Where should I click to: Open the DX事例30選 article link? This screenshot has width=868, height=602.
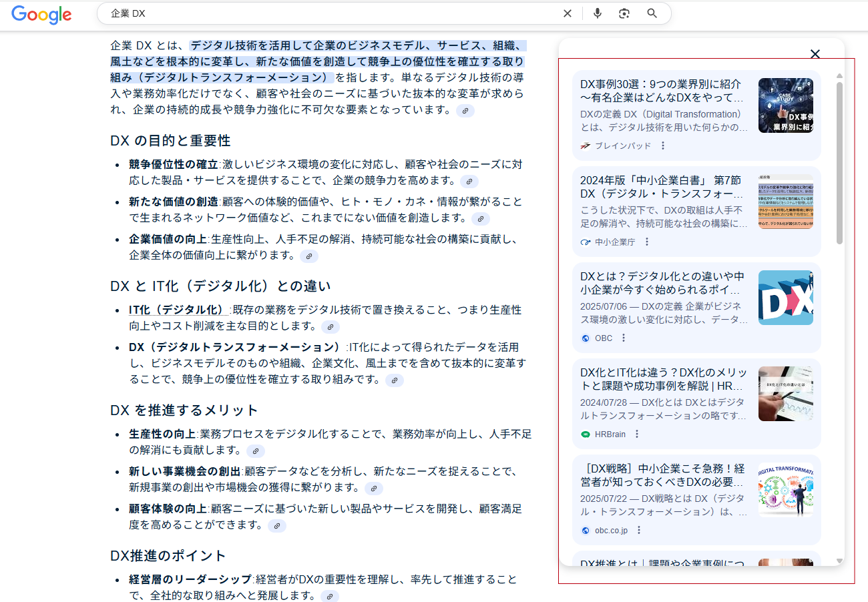[661, 91]
